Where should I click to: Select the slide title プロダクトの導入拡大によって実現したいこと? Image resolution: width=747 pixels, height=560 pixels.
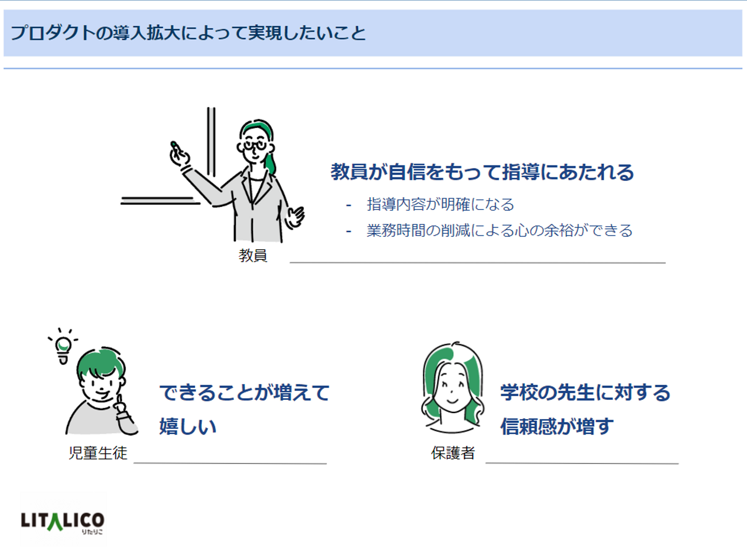click(x=188, y=33)
